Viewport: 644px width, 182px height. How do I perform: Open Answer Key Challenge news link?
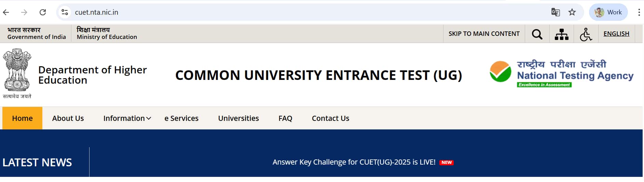click(354, 162)
